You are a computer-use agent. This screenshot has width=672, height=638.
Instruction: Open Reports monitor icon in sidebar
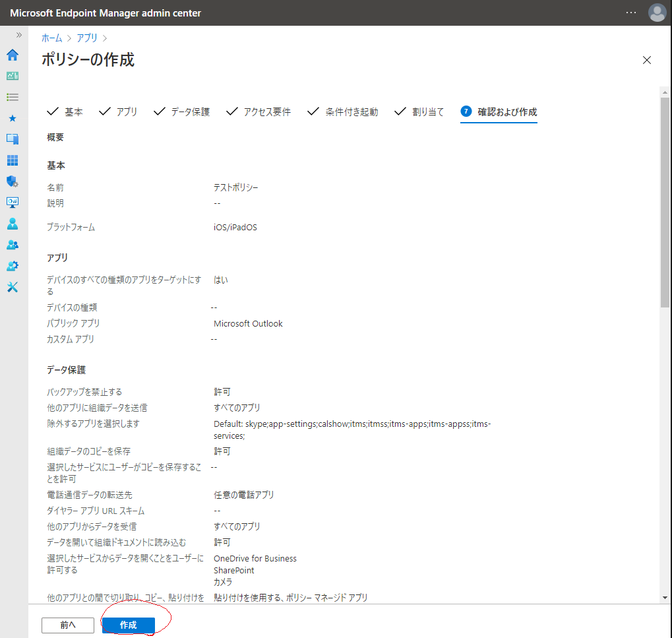point(13,203)
